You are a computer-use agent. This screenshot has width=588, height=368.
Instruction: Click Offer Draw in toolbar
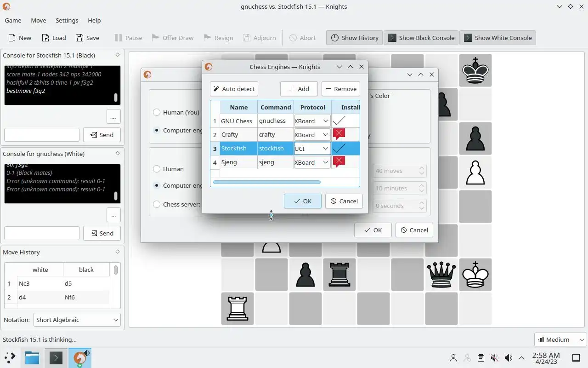(172, 38)
